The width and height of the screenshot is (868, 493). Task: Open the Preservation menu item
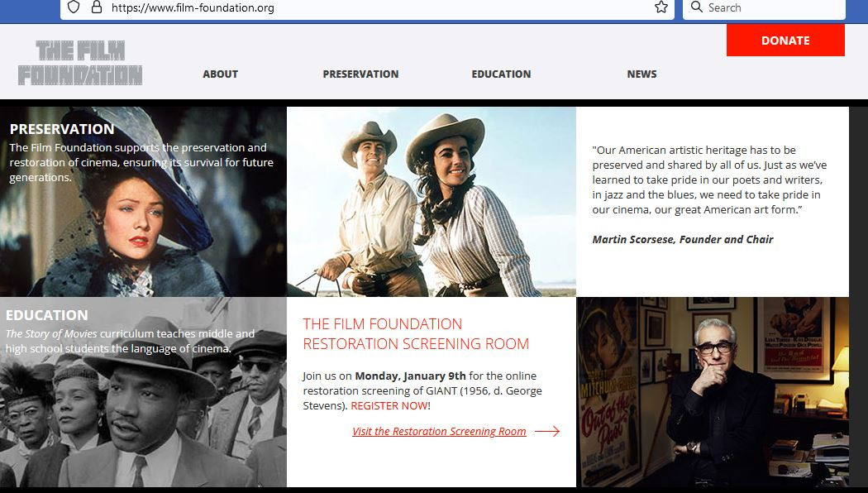[x=360, y=74]
